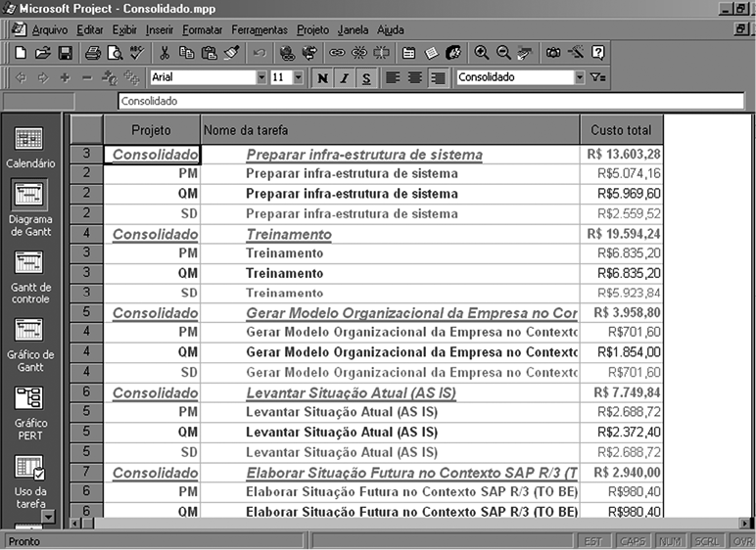756x550 pixels.
Task: Click the horizontal scrollbar left arrow
Action: click(75, 523)
